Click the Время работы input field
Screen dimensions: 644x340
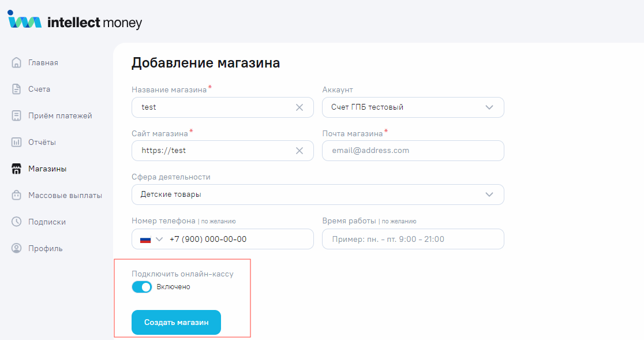click(413, 239)
